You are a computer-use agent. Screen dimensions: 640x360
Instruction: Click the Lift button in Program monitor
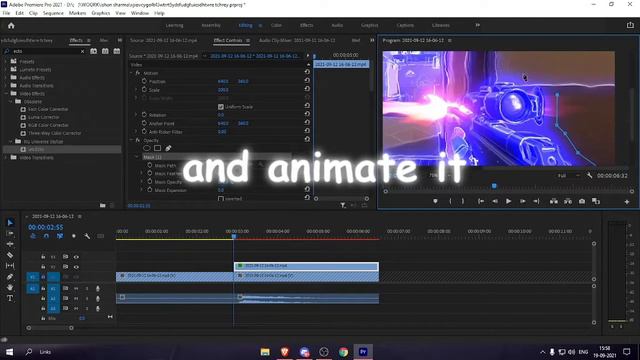pos(554,201)
